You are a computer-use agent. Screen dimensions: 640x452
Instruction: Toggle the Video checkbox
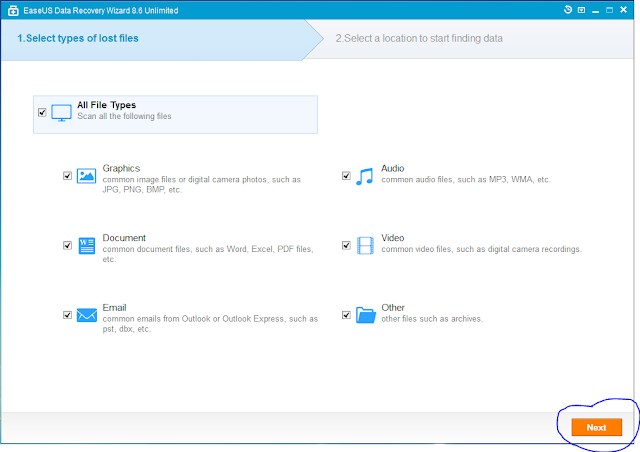pyautogui.click(x=346, y=245)
